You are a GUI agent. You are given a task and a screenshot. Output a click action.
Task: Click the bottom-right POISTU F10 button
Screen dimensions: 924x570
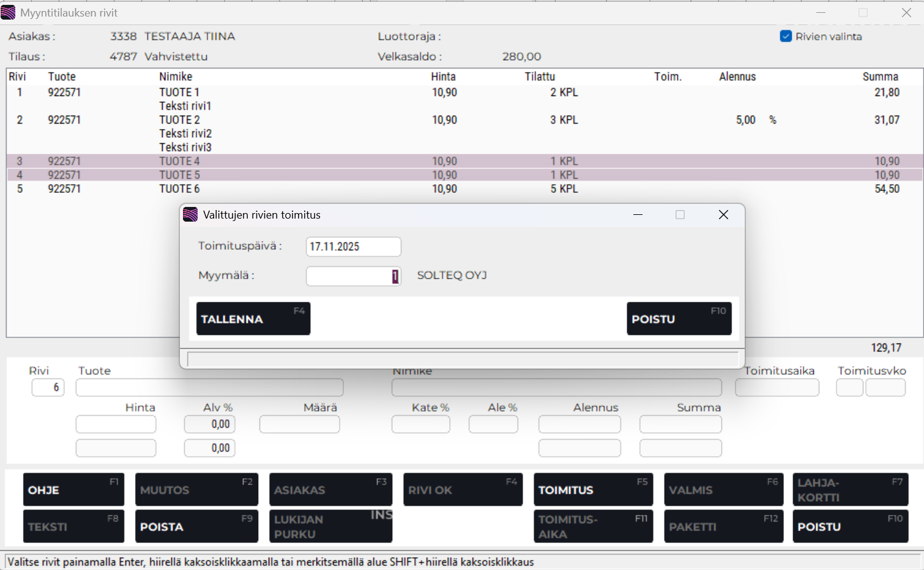(x=850, y=527)
